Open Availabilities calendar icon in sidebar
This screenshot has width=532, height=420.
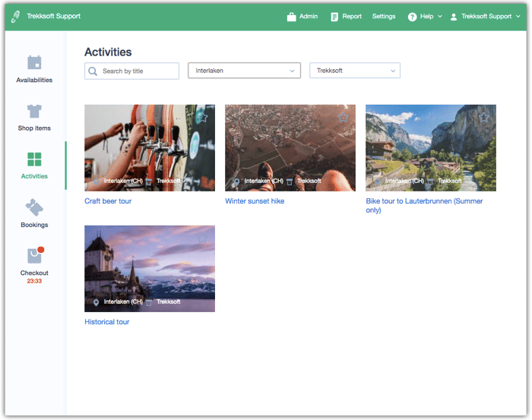(x=34, y=62)
